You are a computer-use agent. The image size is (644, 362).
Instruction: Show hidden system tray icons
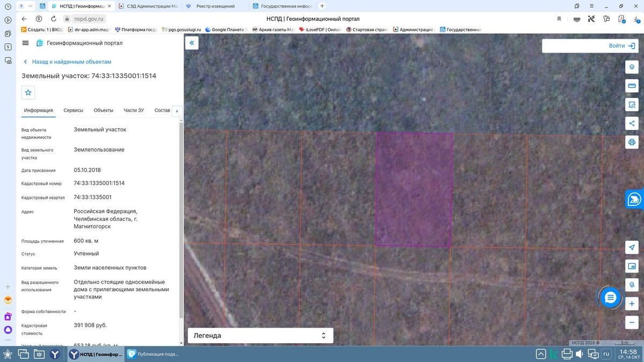[541, 354]
